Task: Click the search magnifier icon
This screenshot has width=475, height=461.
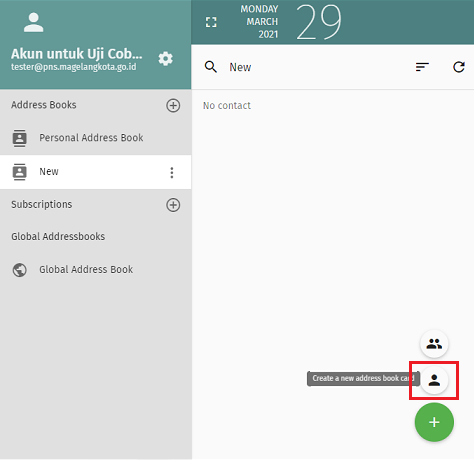Action: [211, 67]
